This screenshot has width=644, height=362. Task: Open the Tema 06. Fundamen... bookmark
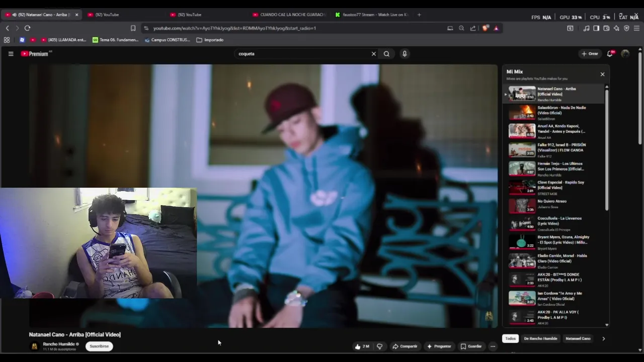coord(115,40)
